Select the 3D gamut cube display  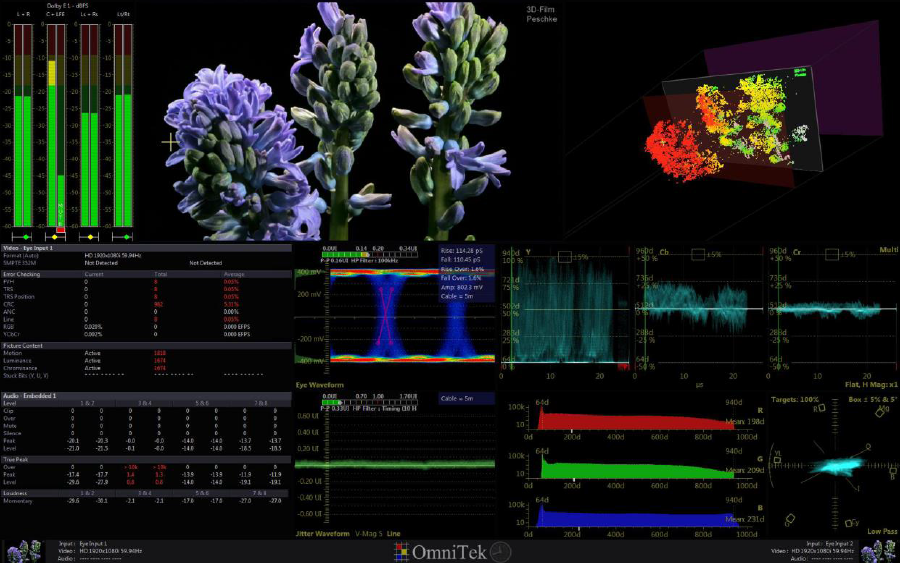(x=732, y=123)
